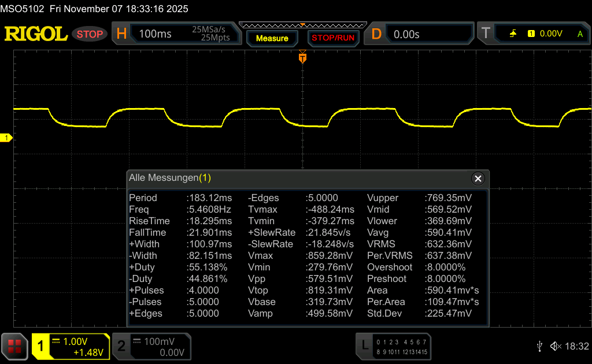
Task: Open the grid menu icon at bottom left
Action: click(x=14, y=346)
